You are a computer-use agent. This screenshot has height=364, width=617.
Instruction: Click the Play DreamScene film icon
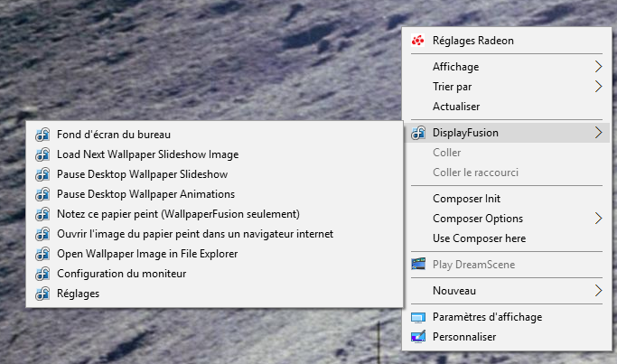click(x=417, y=264)
